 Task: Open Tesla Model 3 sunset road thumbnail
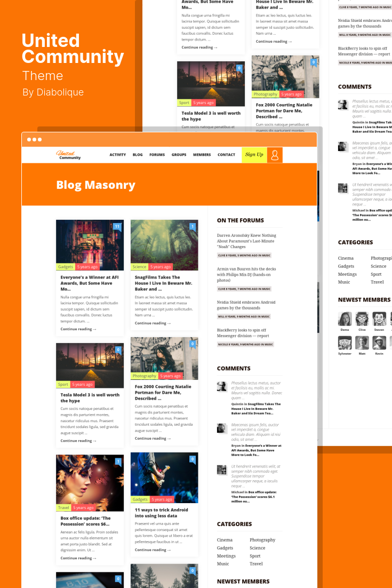click(x=90, y=365)
